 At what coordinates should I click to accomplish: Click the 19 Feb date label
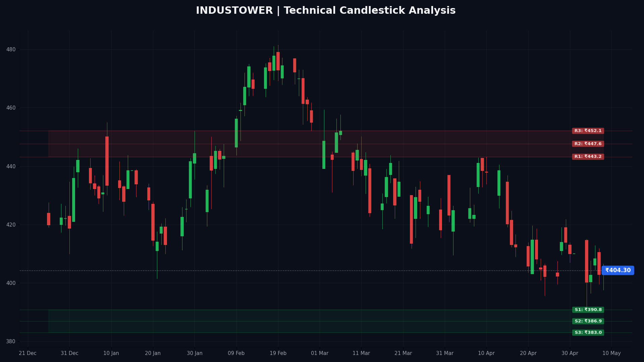coord(278,353)
